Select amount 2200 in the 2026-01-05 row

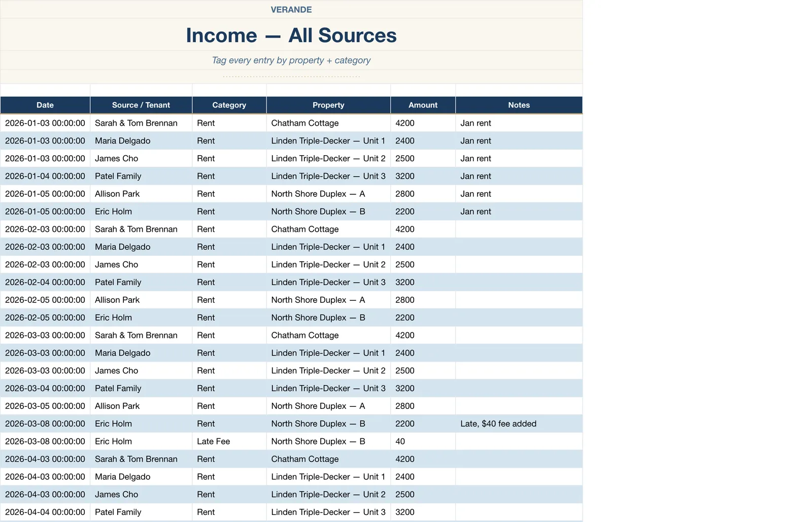423,212
